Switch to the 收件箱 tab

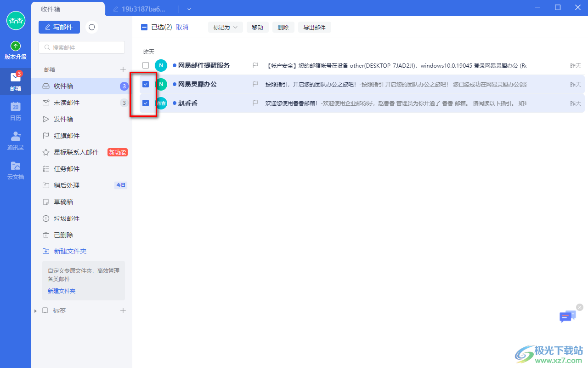(x=68, y=9)
